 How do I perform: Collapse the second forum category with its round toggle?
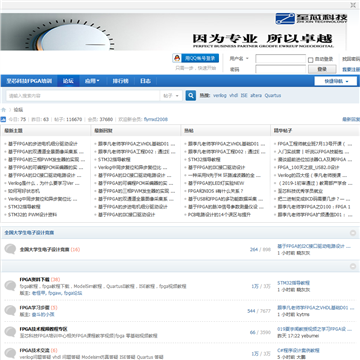(353, 266)
